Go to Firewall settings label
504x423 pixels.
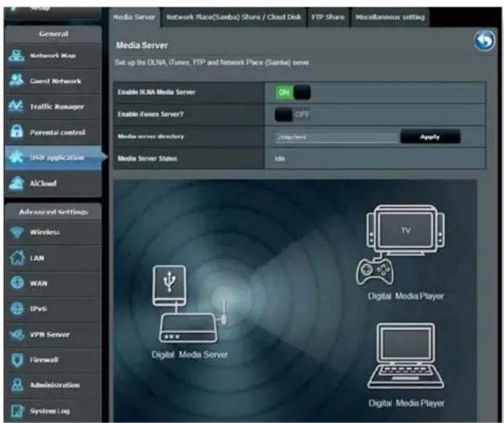44,360
